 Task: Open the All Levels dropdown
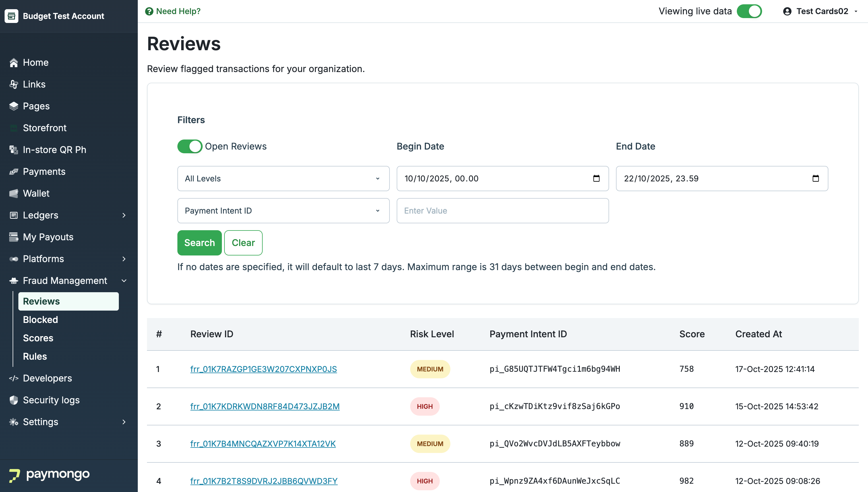283,179
